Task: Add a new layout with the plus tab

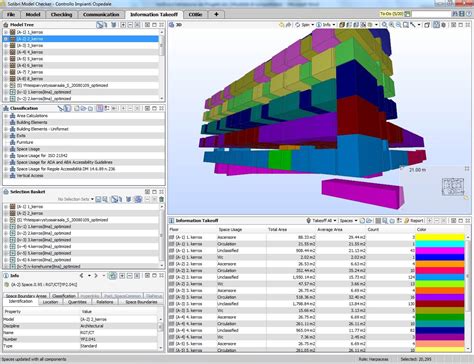Action: (x=216, y=14)
